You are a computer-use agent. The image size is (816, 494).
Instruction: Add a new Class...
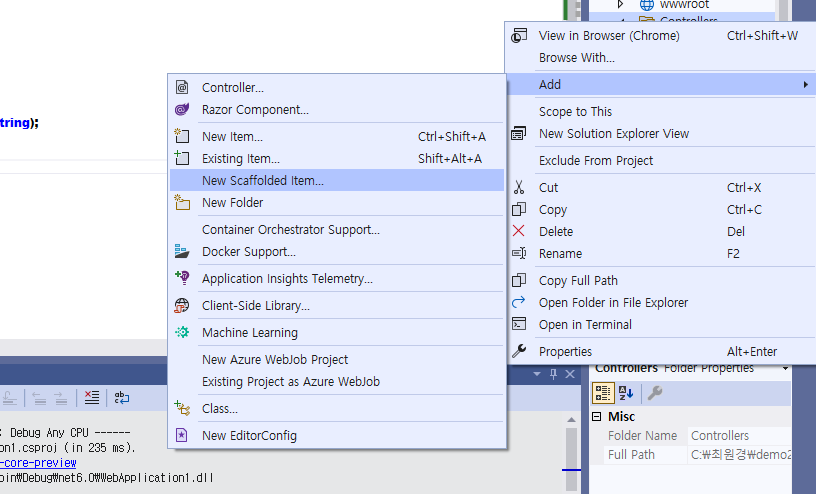click(x=337, y=409)
